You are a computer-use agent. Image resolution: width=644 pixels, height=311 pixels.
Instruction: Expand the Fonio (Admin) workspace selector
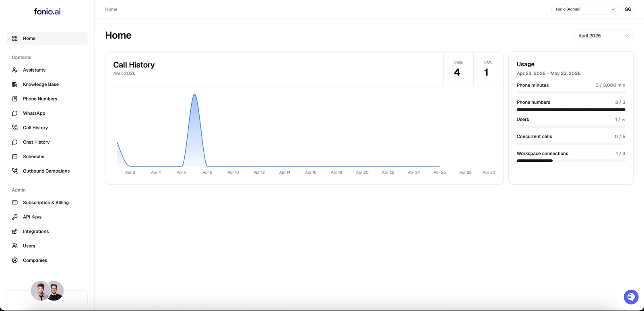[x=585, y=9]
